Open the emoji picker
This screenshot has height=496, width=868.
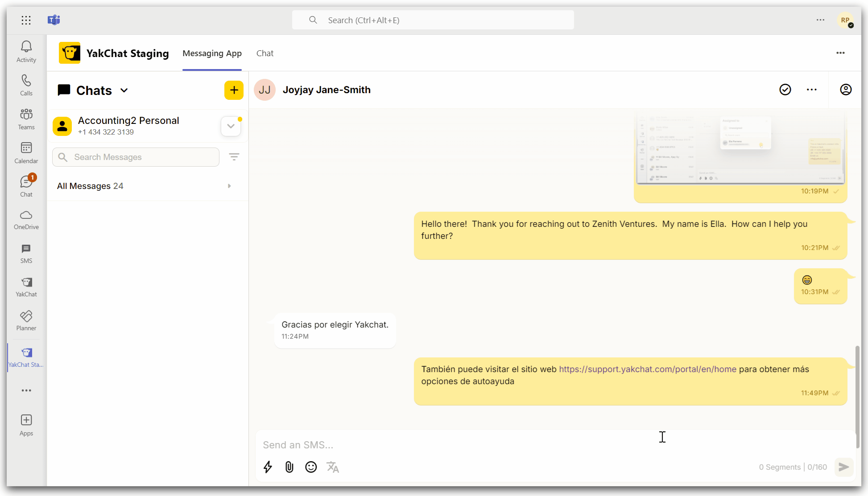coord(311,467)
